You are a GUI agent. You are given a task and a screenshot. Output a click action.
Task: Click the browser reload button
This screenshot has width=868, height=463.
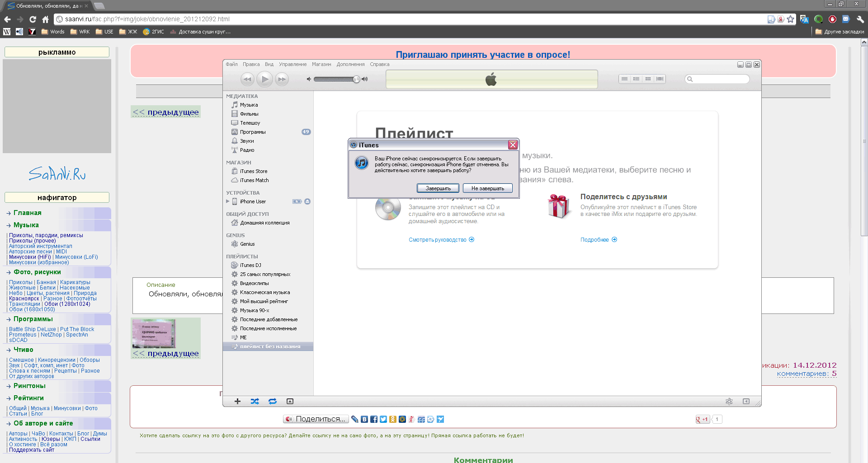(x=33, y=19)
